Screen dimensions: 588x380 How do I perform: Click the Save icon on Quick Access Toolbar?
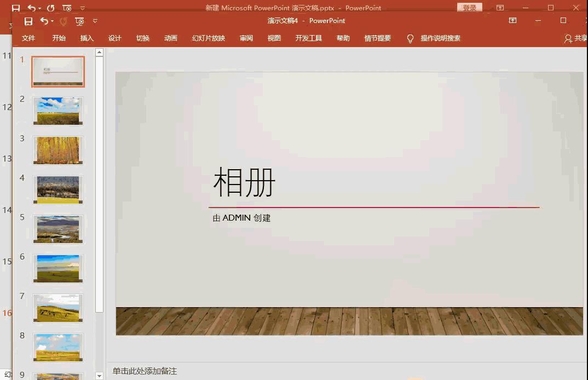pos(28,20)
